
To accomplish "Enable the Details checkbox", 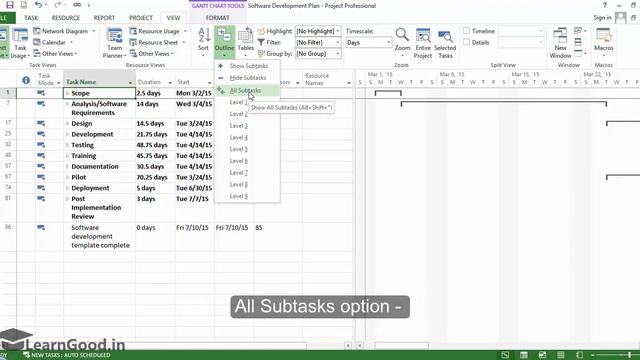I will (x=467, y=42).
